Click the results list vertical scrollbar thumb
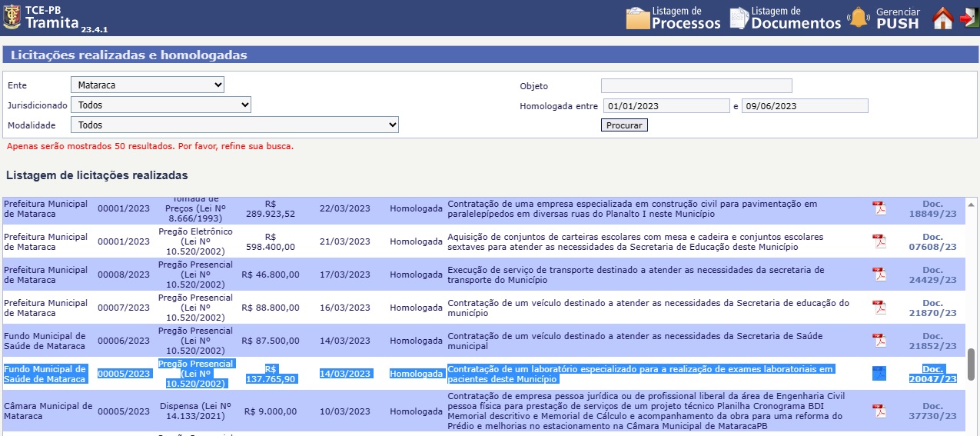This screenshot has height=436, width=980. (972, 364)
